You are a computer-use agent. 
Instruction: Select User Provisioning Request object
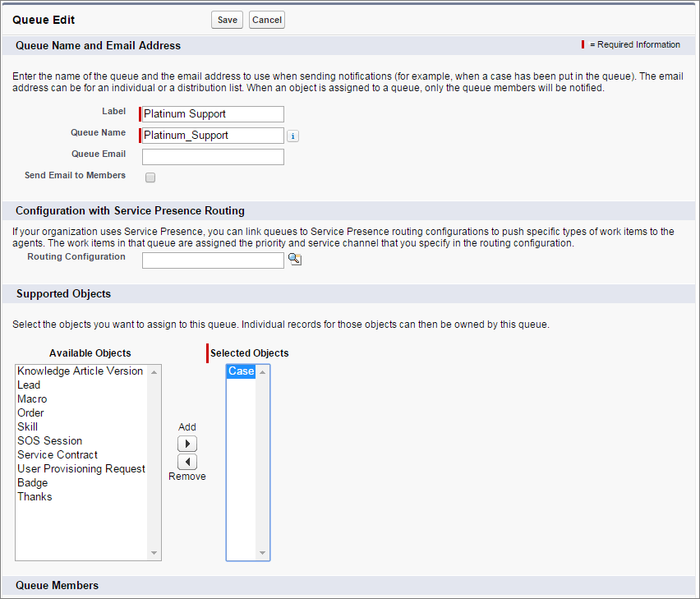click(81, 468)
